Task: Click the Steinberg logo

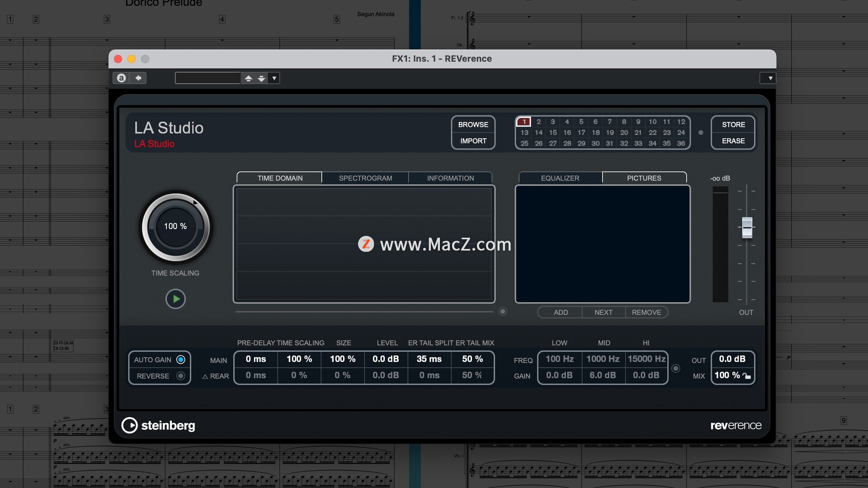Action: point(158,425)
